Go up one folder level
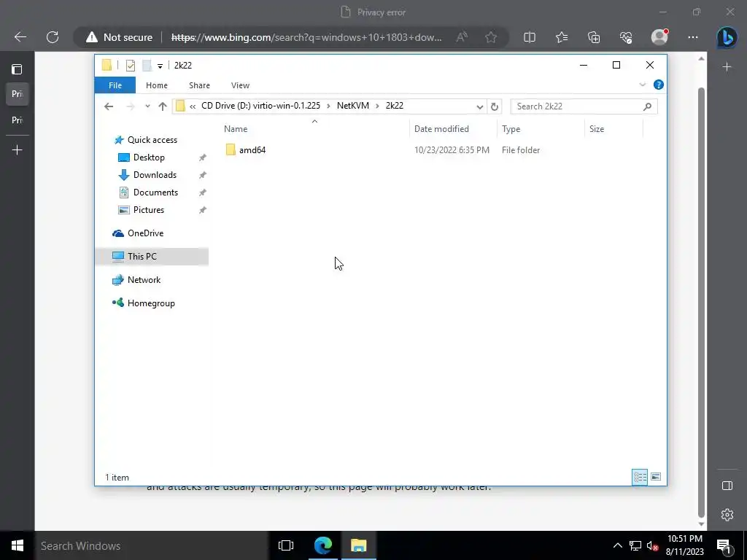 click(163, 106)
